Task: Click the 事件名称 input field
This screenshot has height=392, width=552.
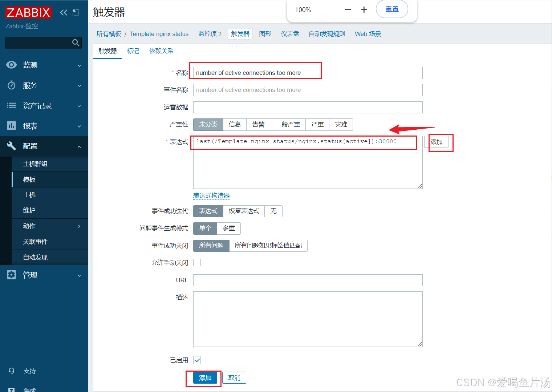Action: (308, 90)
